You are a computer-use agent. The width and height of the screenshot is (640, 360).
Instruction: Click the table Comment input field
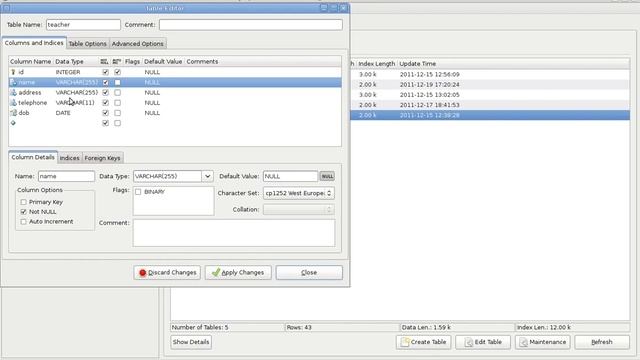[251, 25]
